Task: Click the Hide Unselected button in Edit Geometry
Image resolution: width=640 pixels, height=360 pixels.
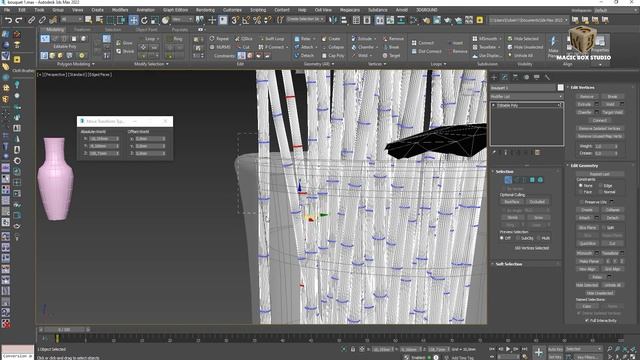Action: [600, 293]
